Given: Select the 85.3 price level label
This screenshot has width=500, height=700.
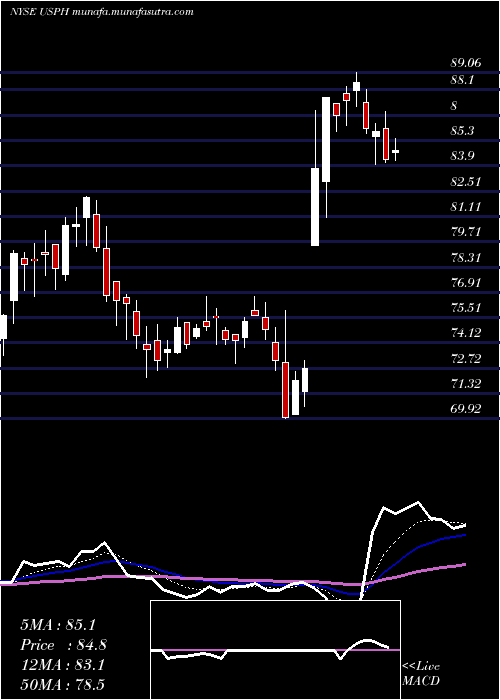Looking at the screenshot, I should (462, 131).
